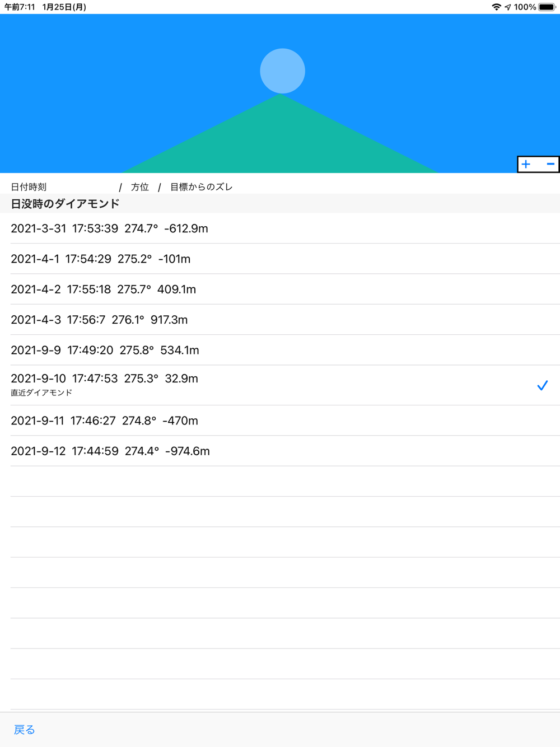This screenshot has height=747, width=560.
Task: Tap the battery icon in status bar
Action: pos(547,7)
